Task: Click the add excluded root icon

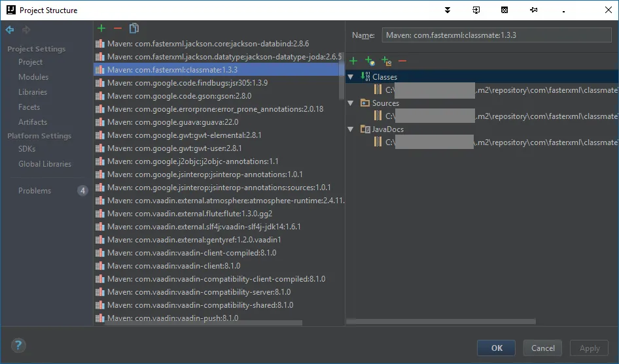Action: [x=387, y=61]
